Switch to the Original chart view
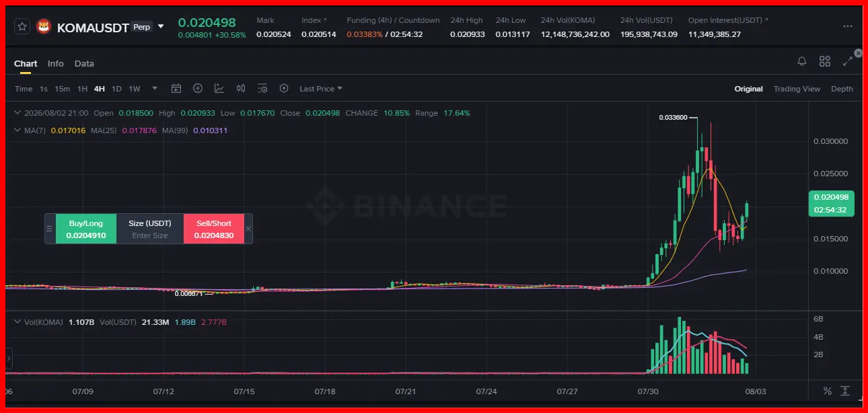The image size is (868, 413). (x=748, y=89)
